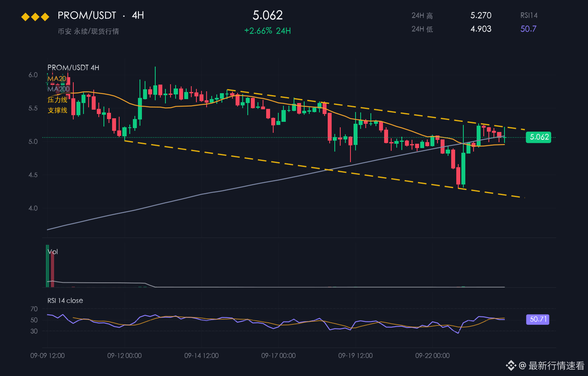The width and height of the screenshot is (588, 376).
Task: Click the 09-17 00:00 time axis marker
Action: [278, 356]
